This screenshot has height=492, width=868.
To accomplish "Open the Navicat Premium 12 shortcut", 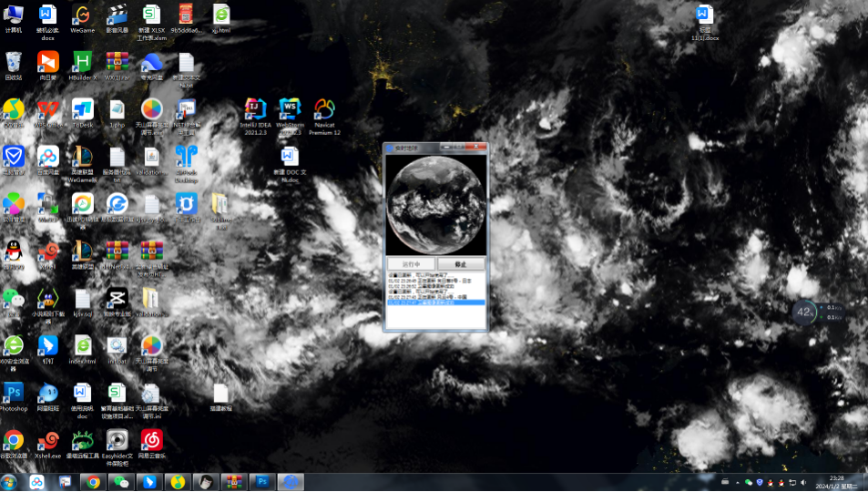I will point(324,112).
